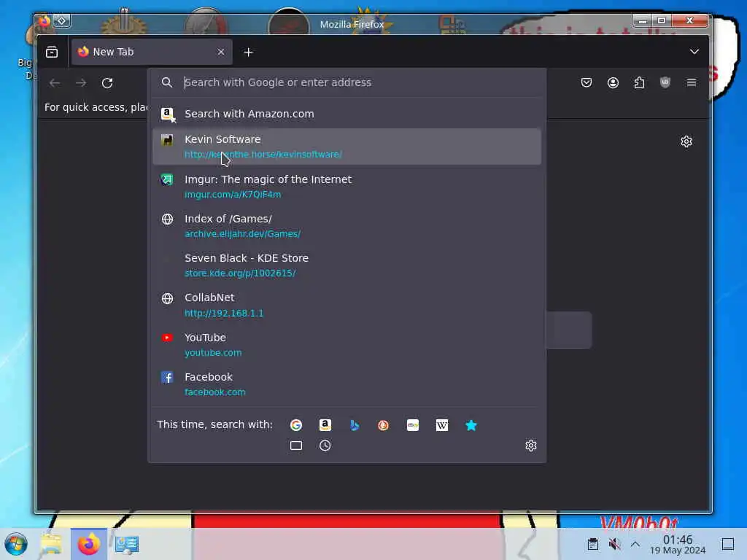747x560 pixels.
Task: Close the New Tab tab
Action: point(220,52)
